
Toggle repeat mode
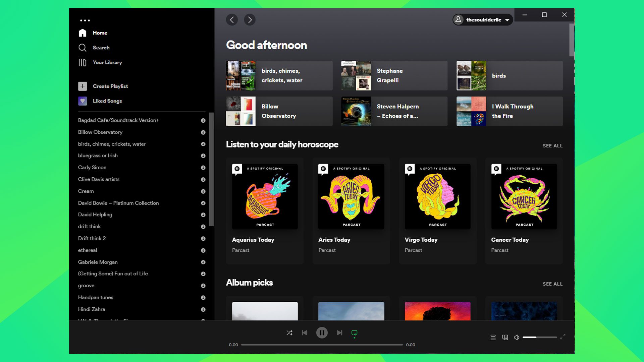(x=354, y=333)
